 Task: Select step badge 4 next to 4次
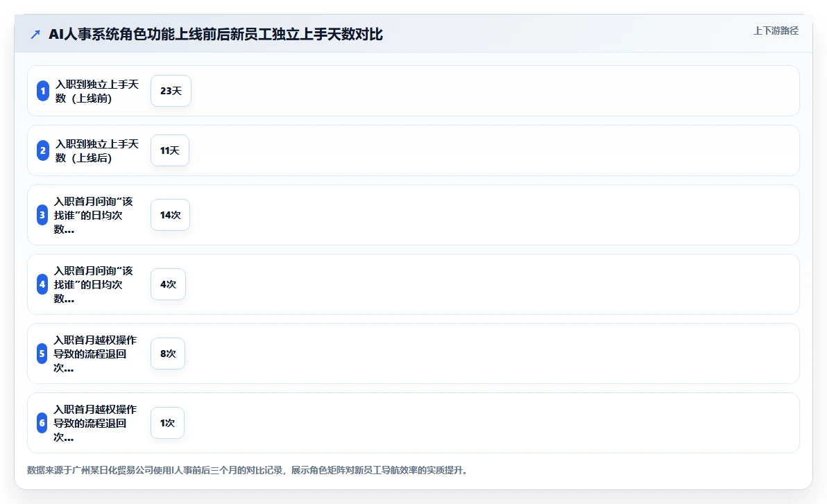(x=42, y=284)
